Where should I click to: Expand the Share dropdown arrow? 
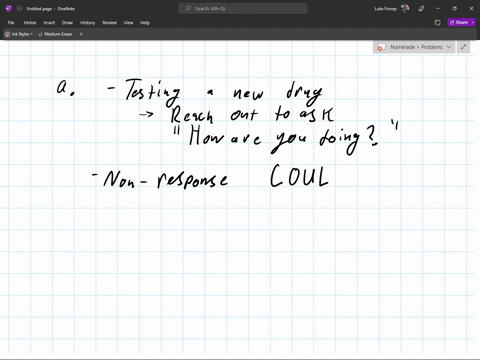point(473,22)
